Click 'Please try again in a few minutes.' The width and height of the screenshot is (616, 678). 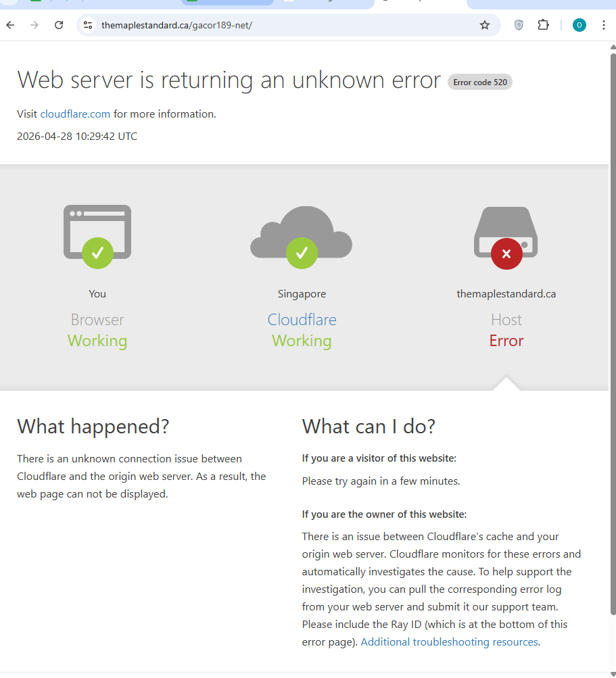[381, 481]
